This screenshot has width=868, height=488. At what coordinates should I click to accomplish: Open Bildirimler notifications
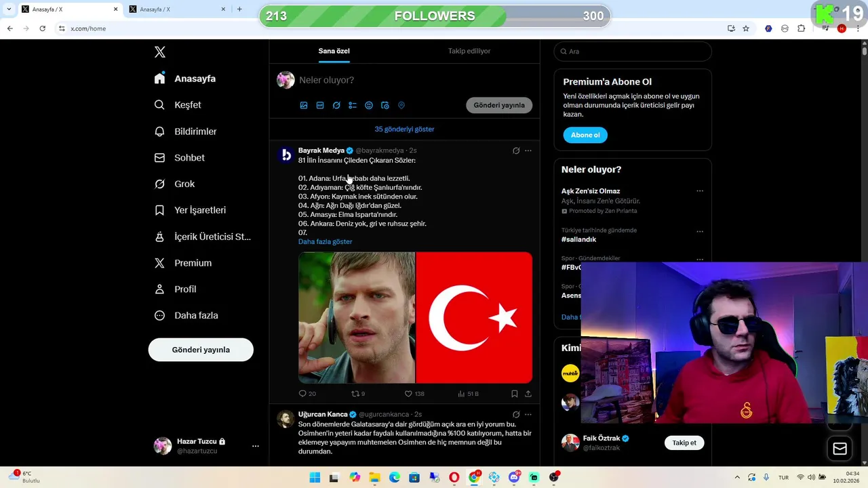point(185,131)
